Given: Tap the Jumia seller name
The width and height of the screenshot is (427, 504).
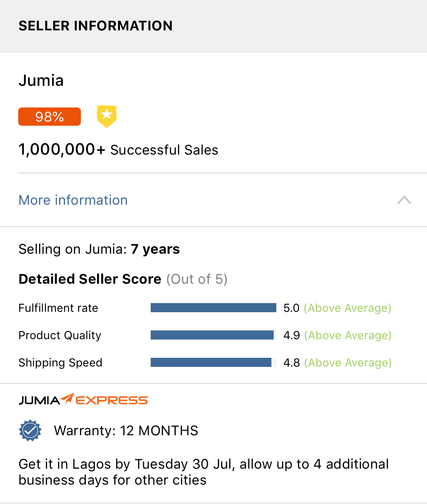Looking at the screenshot, I should click(41, 81).
